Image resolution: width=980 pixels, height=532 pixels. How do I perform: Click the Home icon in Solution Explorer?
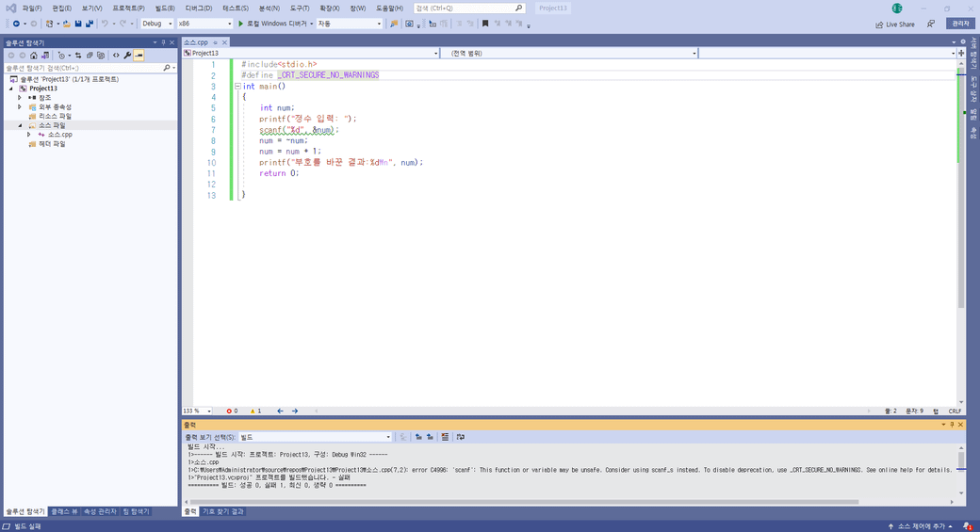(x=34, y=56)
